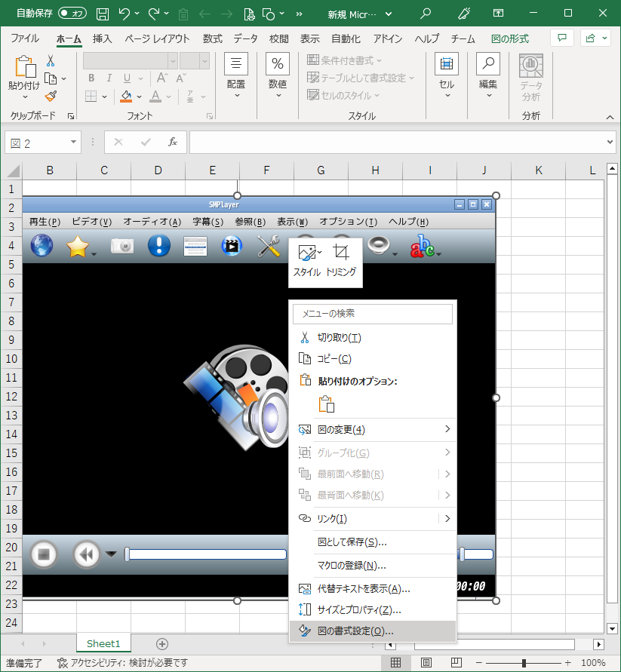Toggle the 自動保存 AutoSave switch

click(x=72, y=14)
